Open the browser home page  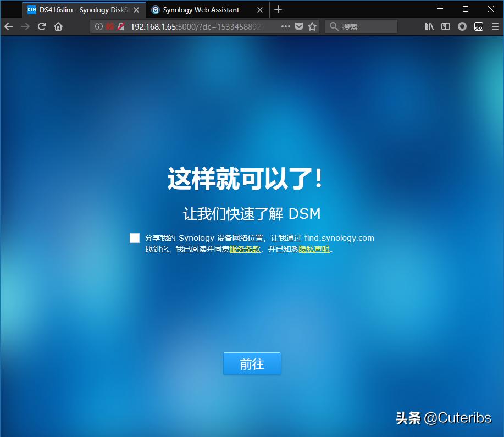pos(58,26)
